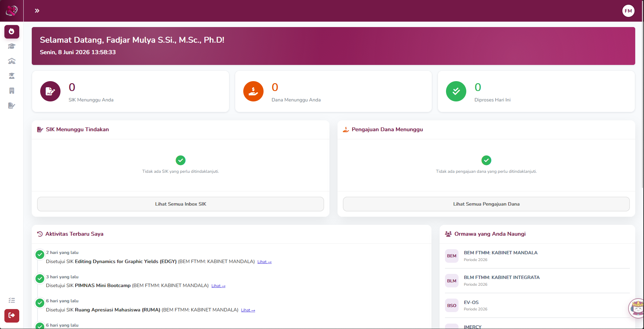Click 'Editing Dynamics for Graphic Yields (EDGY)' title
The height and width of the screenshot is (329, 644).
pos(126,261)
